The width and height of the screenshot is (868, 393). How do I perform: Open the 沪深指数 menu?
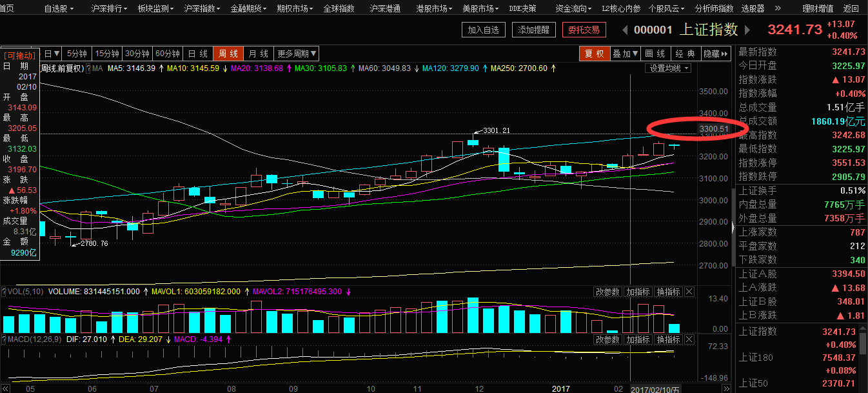coord(202,8)
